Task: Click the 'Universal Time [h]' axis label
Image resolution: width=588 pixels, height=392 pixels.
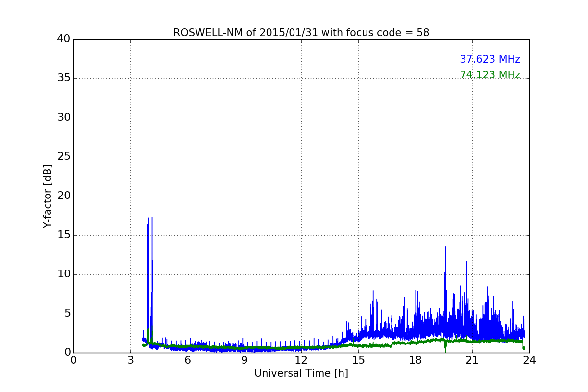Action: pos(301,373)
